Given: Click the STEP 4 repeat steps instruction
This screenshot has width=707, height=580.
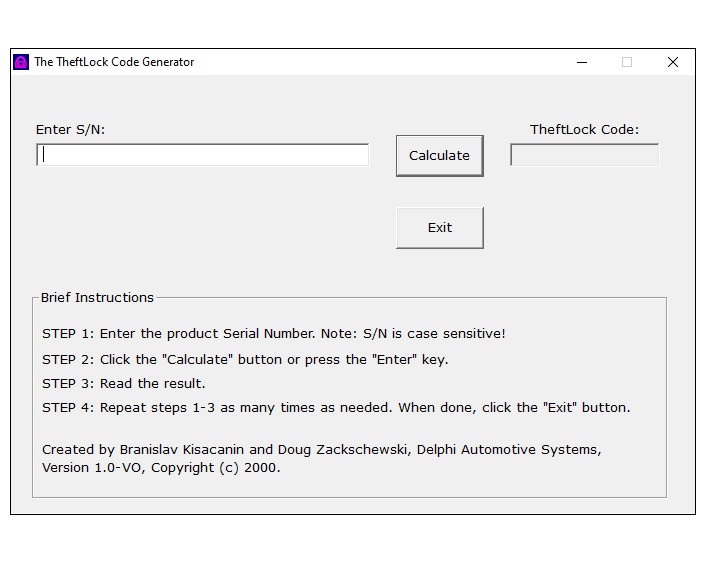Looking at the screenshot, I should click(x=336, y=408).
